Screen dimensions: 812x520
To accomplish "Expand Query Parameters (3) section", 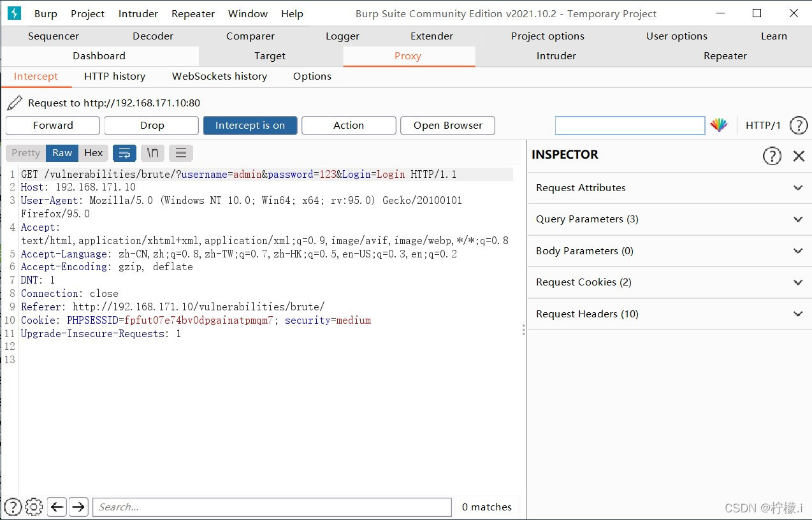I will tap(669, 219).
